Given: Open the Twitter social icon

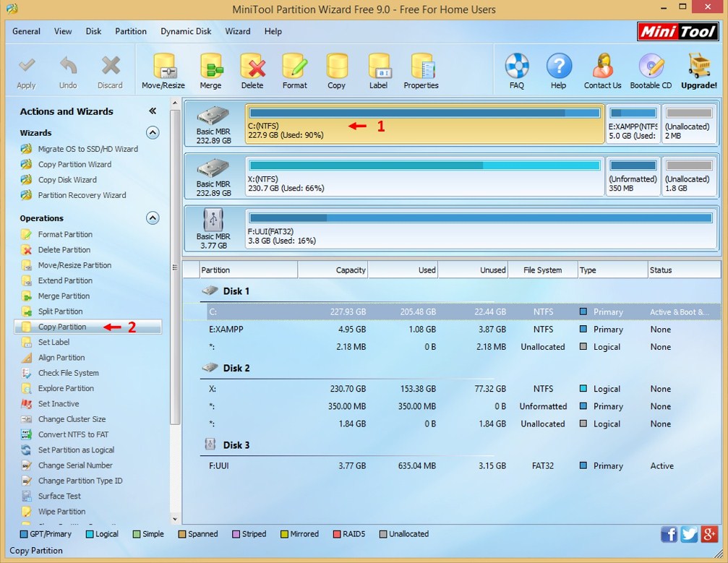Looking at the screenshot, I should point(689,534).
